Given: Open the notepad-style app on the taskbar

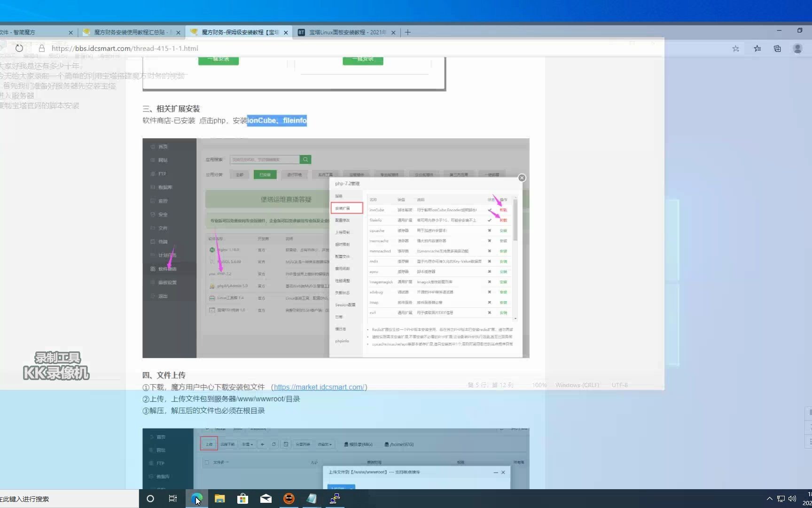Looking at the screenshot, I should point(312,499).
